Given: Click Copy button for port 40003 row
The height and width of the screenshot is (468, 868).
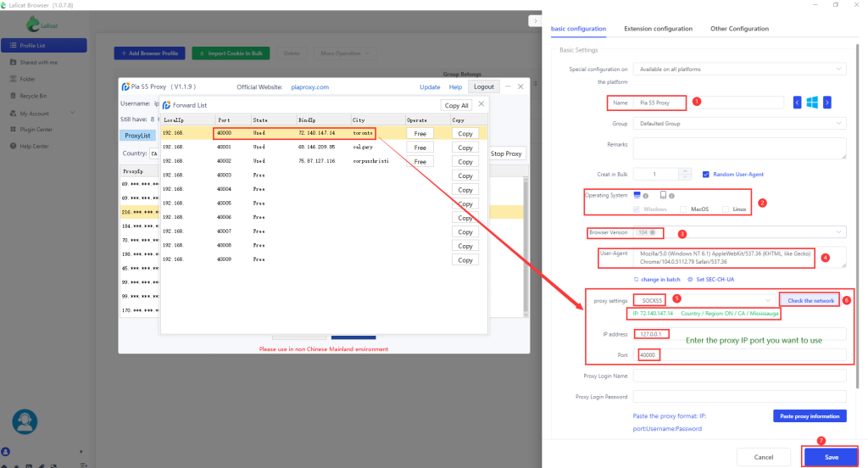Looking at the screenshot, I should 465,175.
